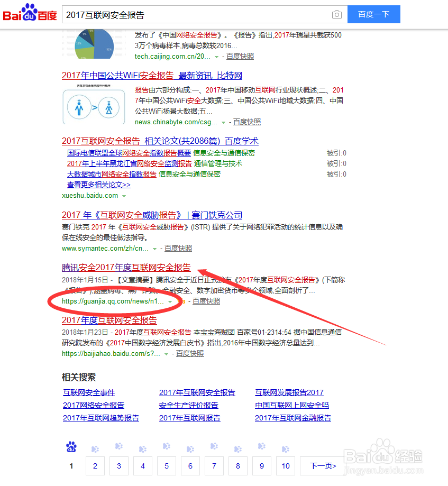Open 2017年上半年黑龙江省网络安全监测报告 paper
This screenshot has height=486, width=448.
129,163
